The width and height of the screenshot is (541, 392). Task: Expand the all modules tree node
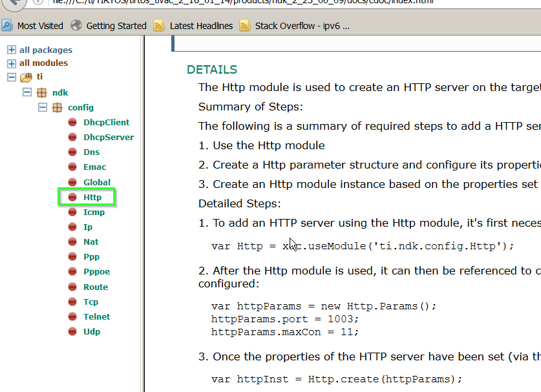click(12, 63)
